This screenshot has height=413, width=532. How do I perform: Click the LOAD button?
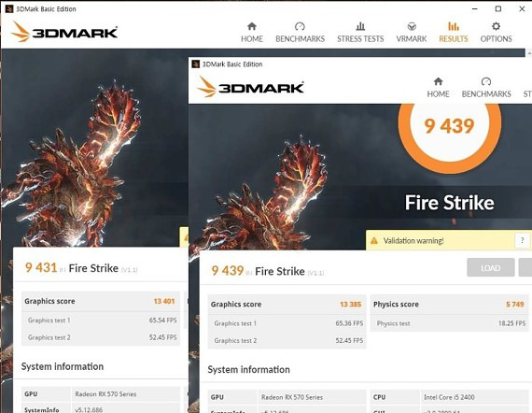pyautogui.click(x=490, y=267)
